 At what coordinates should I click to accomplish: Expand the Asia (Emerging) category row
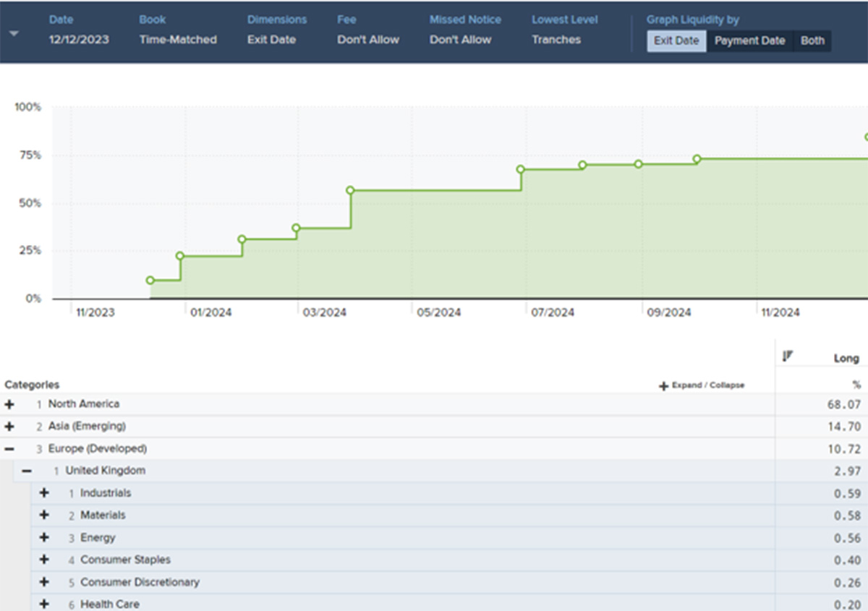click(9, 427)
